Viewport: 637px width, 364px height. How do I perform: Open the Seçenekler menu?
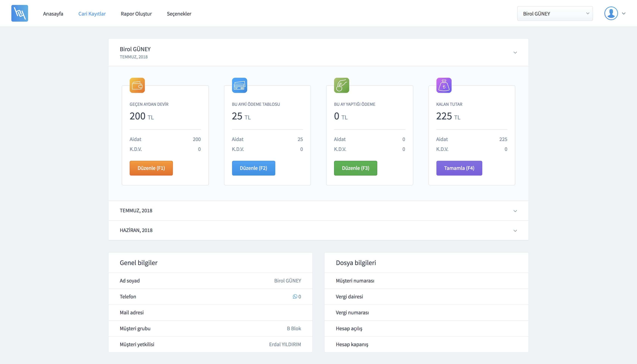179,14
